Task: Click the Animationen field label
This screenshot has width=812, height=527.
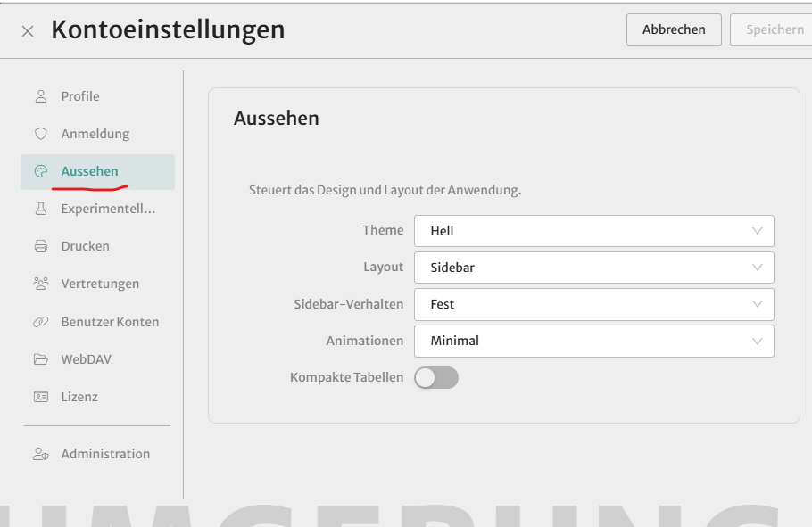Action: click(x=365, y=341)
